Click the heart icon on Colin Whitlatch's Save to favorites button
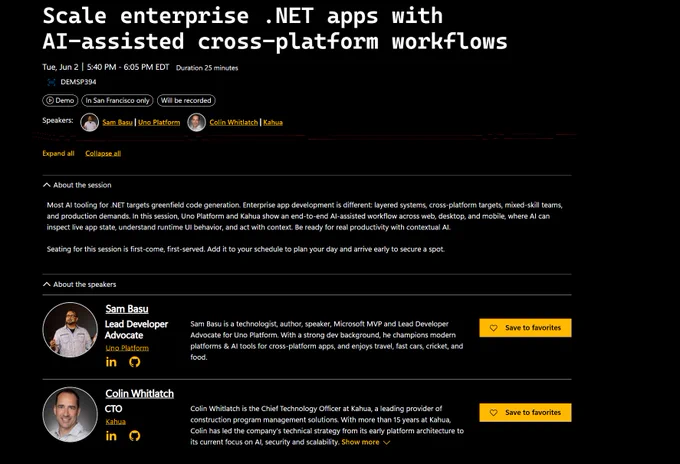 coord(494,413)
